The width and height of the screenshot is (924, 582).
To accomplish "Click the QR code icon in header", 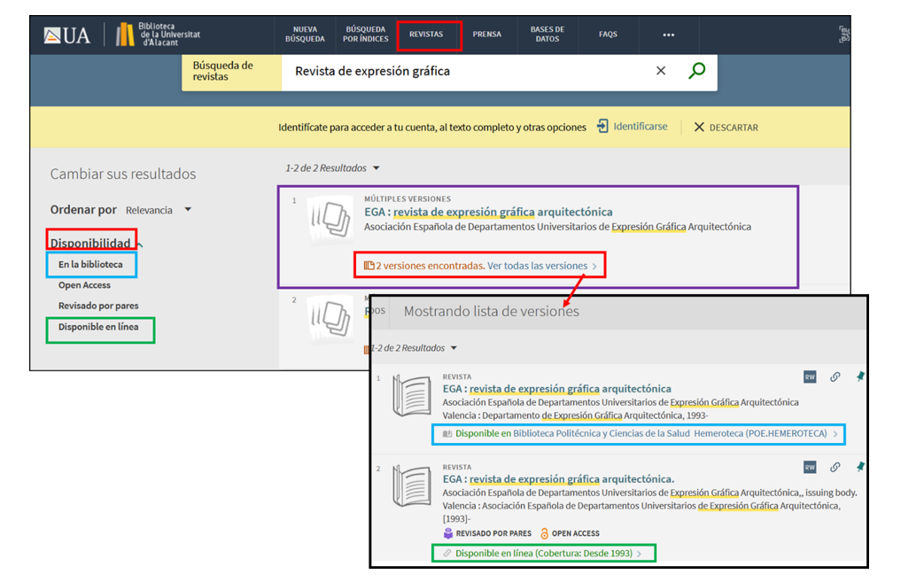I will click(844, 35).
